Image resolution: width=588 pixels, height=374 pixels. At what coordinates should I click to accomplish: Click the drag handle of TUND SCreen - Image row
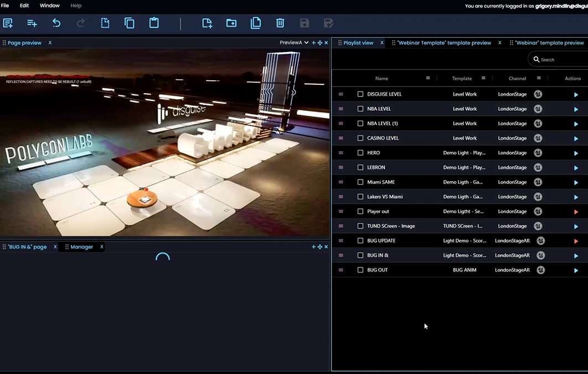point(341,226)
